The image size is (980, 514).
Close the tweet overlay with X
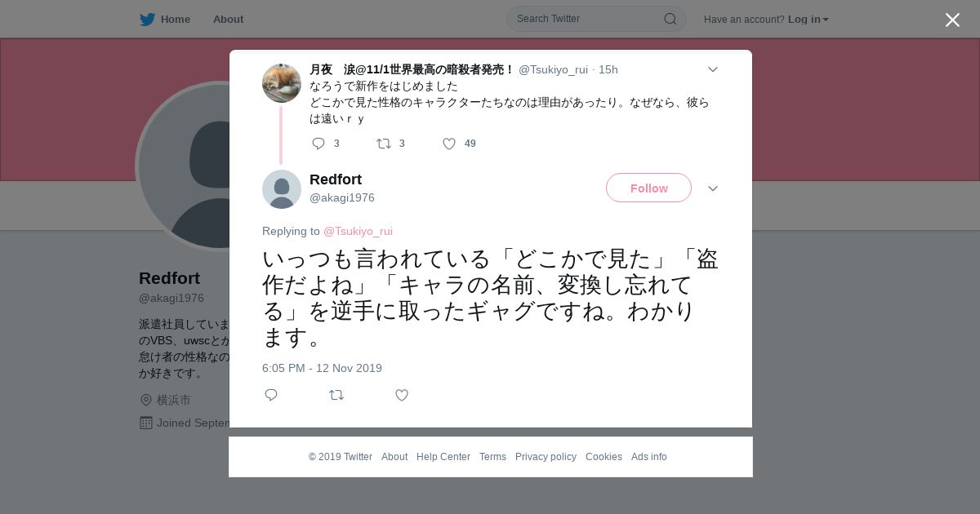tap(952, 20)
